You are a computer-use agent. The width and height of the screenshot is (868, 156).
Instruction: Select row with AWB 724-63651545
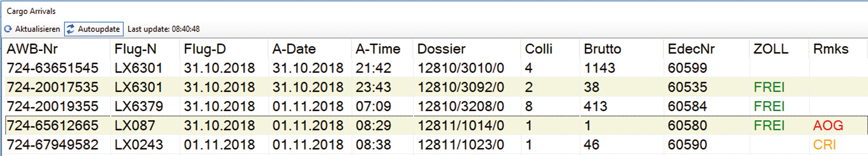(x=435, y=68)
